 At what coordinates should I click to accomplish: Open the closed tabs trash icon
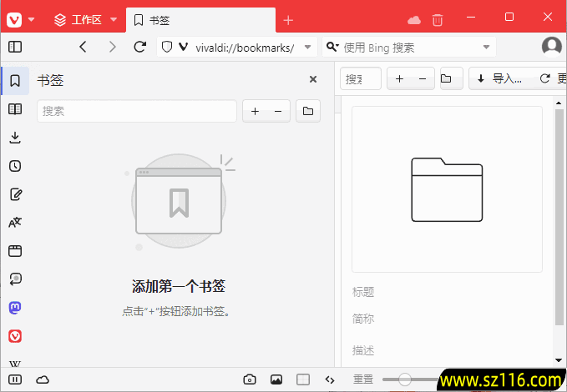pos(438,19)
